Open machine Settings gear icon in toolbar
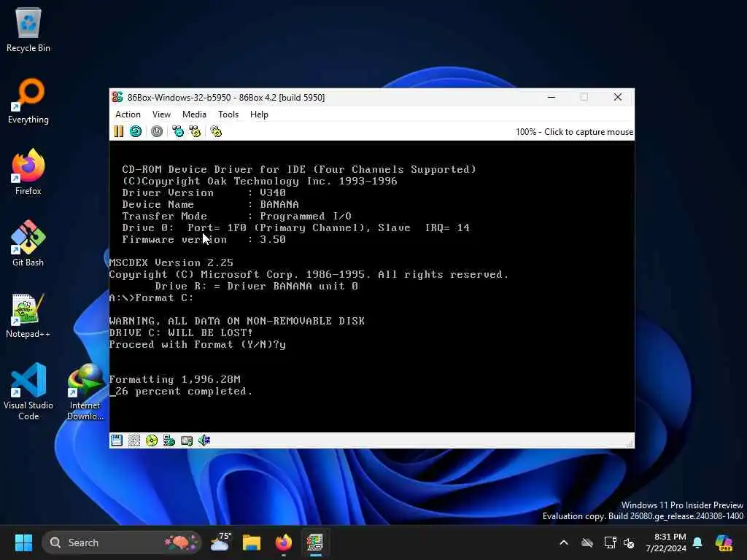The height and width of the screenshot is (560, 747). pos(216,131)
